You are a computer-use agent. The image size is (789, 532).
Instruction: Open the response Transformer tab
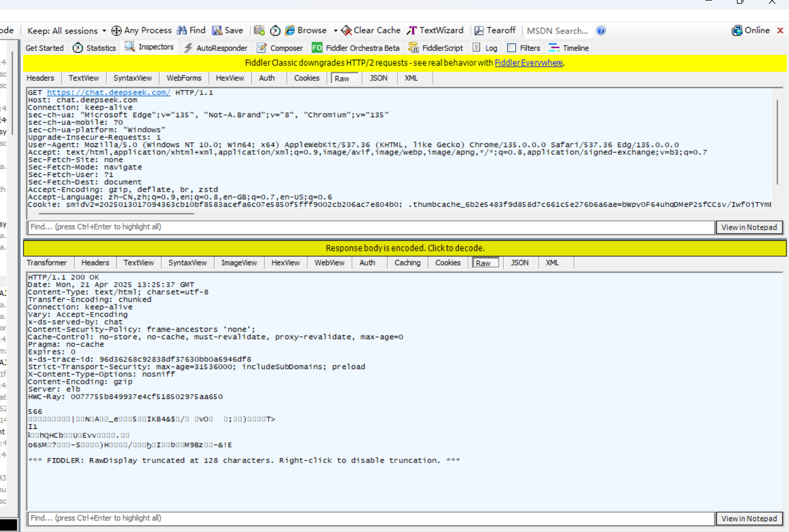(47, 263)
